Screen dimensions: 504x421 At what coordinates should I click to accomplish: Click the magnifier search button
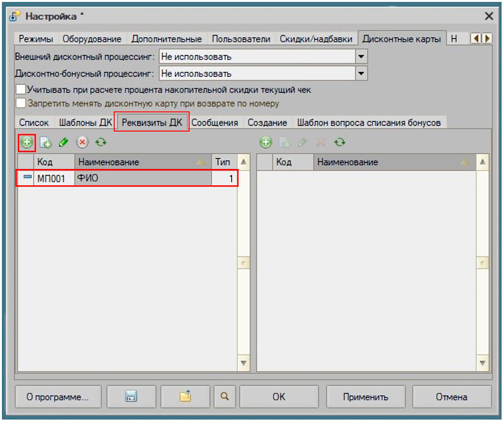pos(224,397)
